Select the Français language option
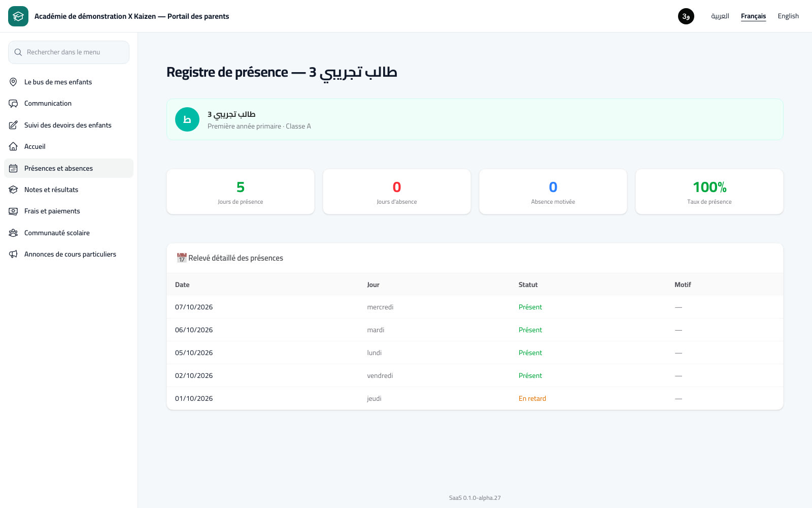Screen dimensions: 812x508 coord(753,16)
